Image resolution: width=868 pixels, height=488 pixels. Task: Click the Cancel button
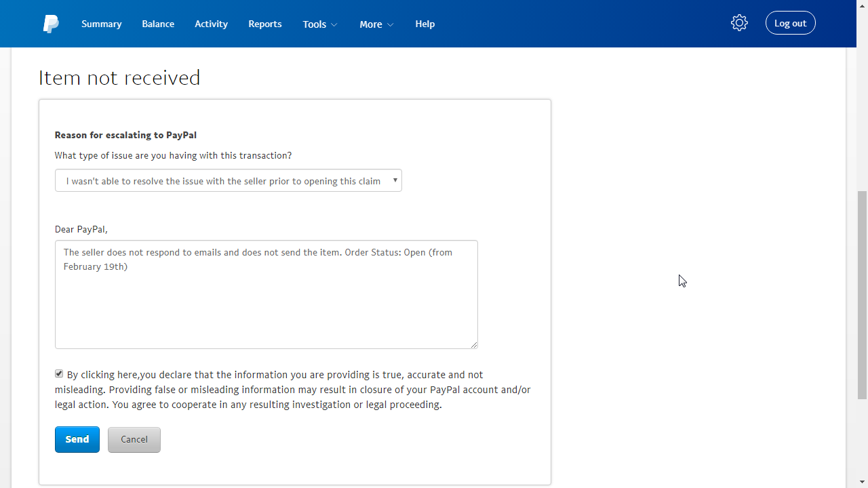point(134,439)
